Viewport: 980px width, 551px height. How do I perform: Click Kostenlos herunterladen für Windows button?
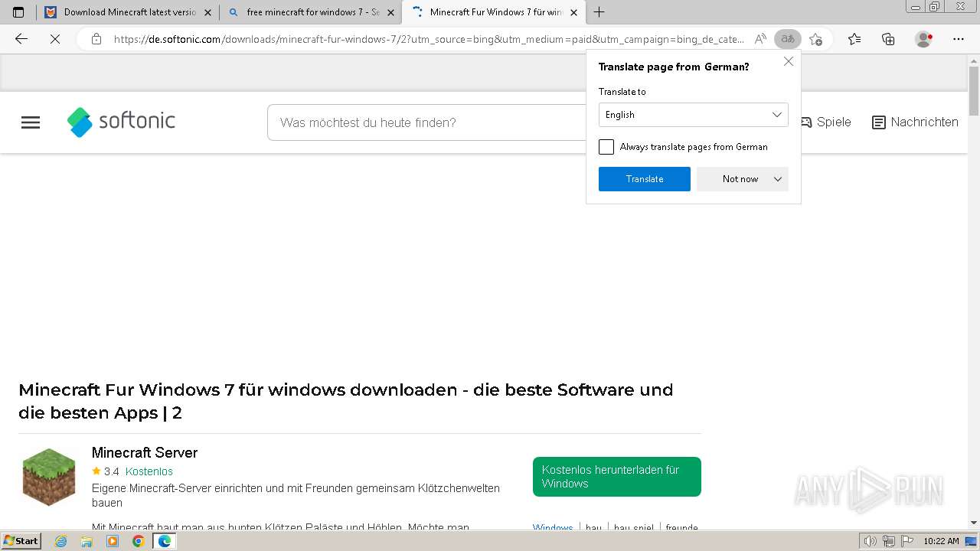(617, 477)
